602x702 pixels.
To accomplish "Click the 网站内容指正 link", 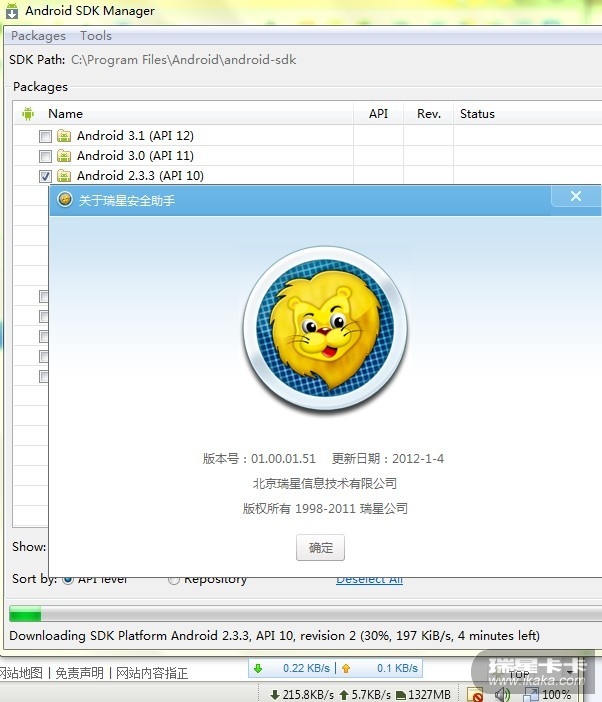I will point(152,672).
